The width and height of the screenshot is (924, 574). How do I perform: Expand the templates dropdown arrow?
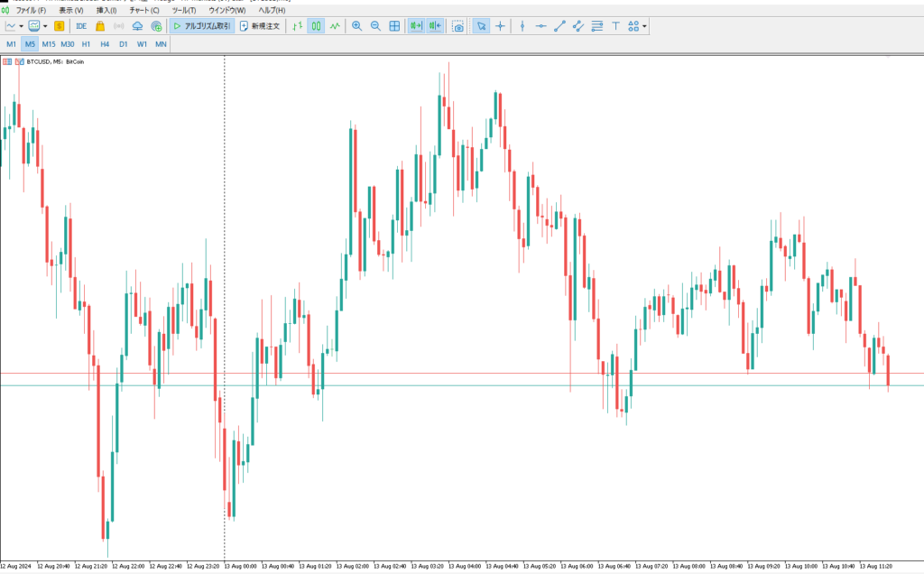pos(45,26)
